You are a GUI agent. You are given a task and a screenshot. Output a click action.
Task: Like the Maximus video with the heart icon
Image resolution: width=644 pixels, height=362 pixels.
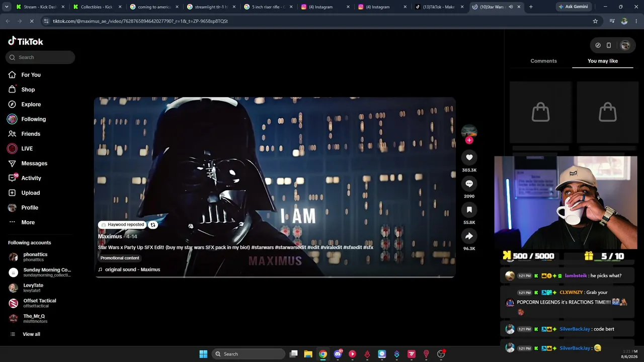pos(469,157)
